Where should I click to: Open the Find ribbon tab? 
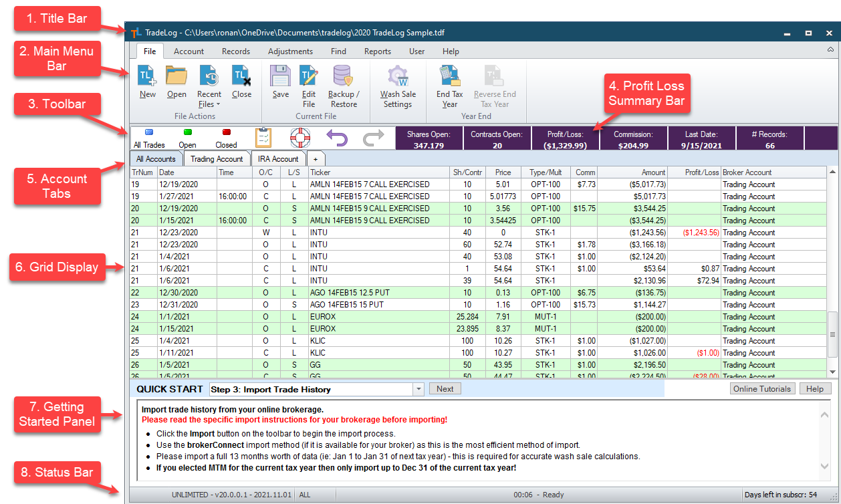[338, 51]
